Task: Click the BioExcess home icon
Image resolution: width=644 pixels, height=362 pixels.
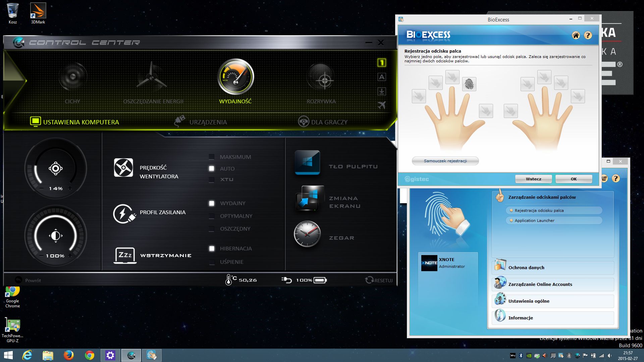Action: point(576,36)
